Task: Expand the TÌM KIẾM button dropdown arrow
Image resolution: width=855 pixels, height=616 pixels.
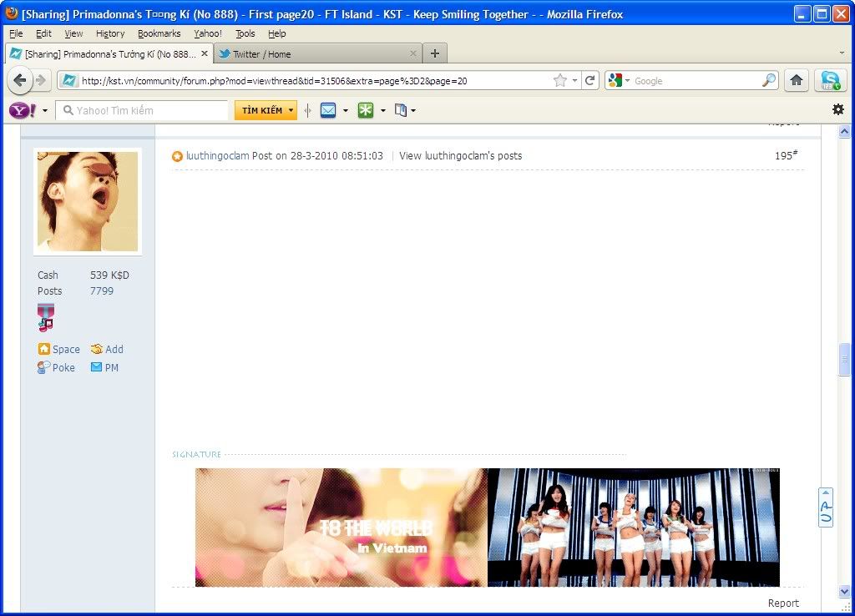Action: coord(291,110)
